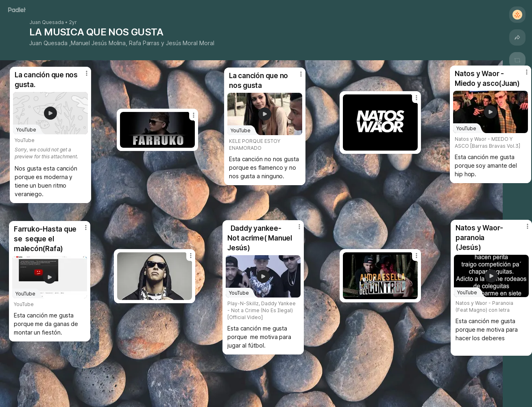Play video in 'La canción que nos gusta.' post

[50, 113]
